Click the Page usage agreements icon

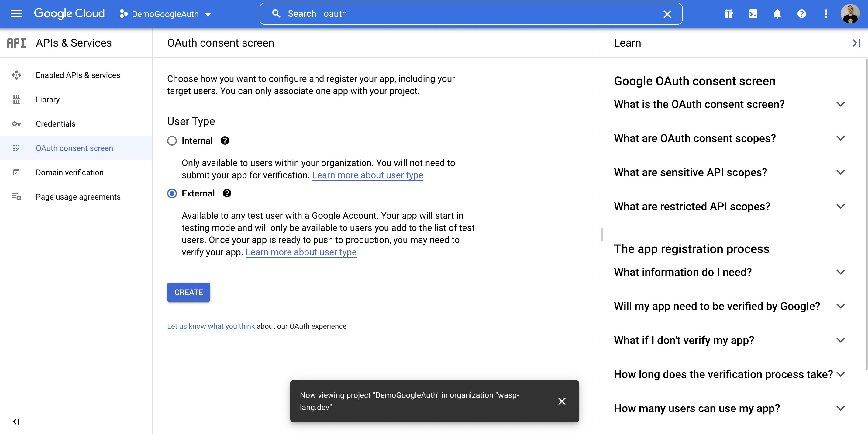click(x=16, y=197)
